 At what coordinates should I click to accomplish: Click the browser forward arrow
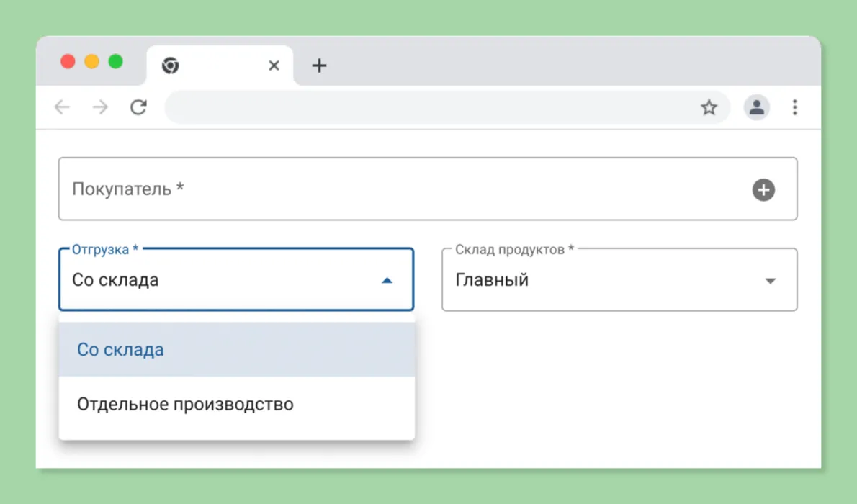pyautogui.click(x=100, y=107)
